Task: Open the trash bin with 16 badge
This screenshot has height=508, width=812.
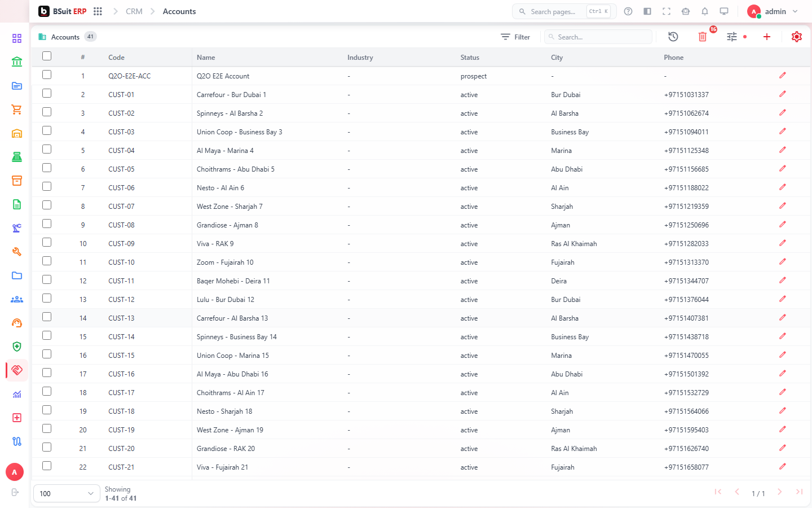Action: pos(703,37)
